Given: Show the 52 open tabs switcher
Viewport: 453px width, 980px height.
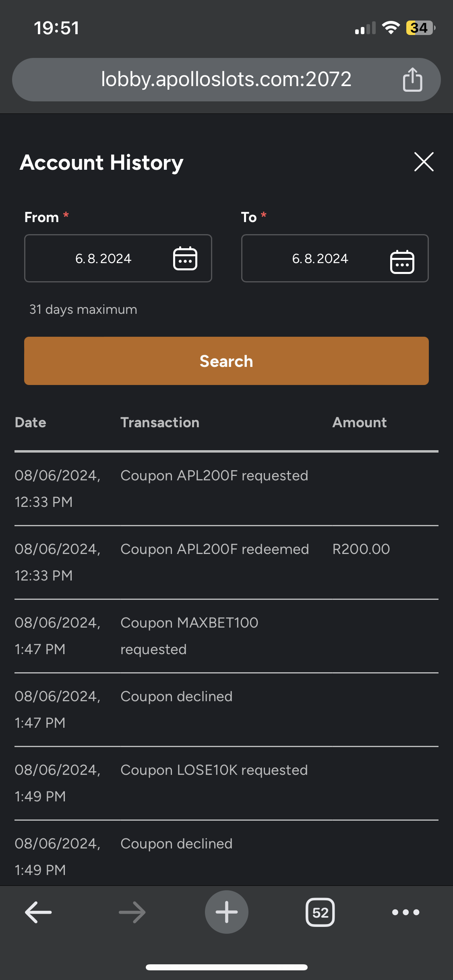Looking at the screenshot, I should point(320,912).
